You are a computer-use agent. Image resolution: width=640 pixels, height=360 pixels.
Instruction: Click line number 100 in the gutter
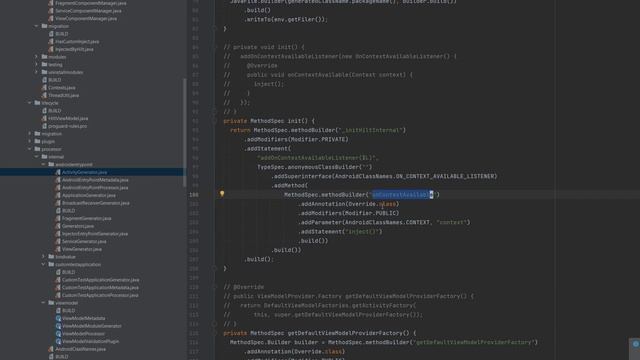tap(194, 195)
